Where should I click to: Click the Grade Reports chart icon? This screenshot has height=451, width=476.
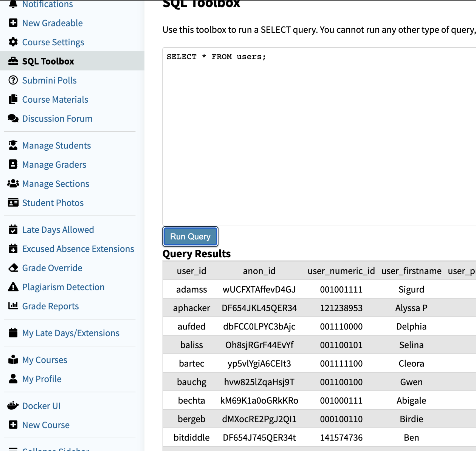click(x=13, y=306)
